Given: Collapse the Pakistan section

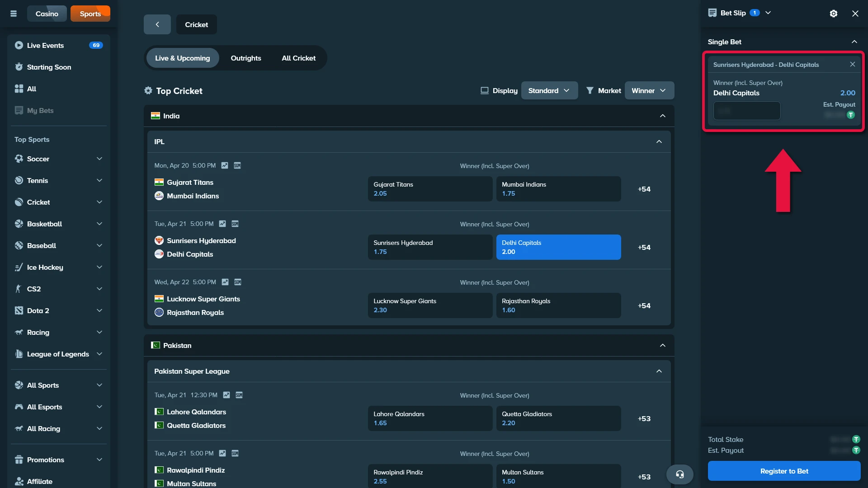Looking at the screenshot, I should click(663, 345).
